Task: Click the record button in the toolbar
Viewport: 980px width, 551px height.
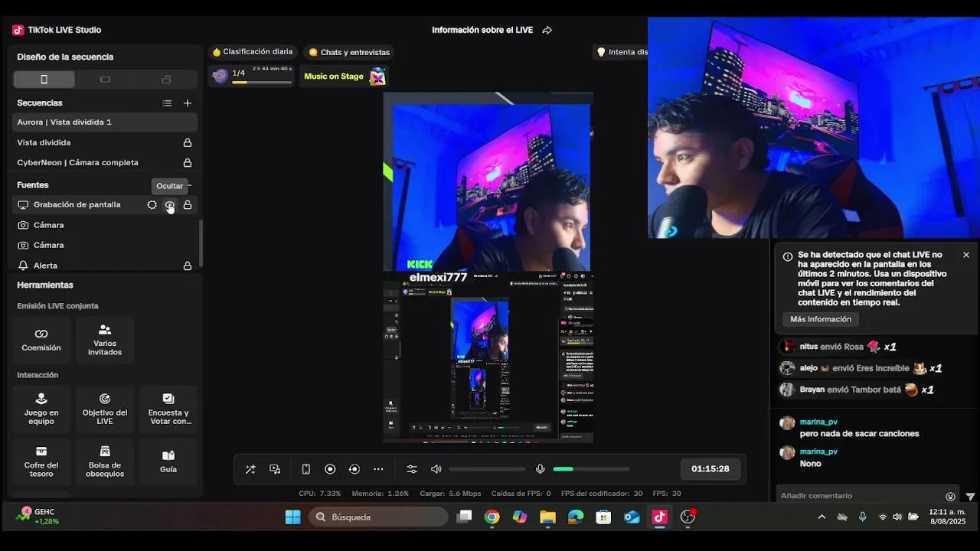Action: [330, 469]
